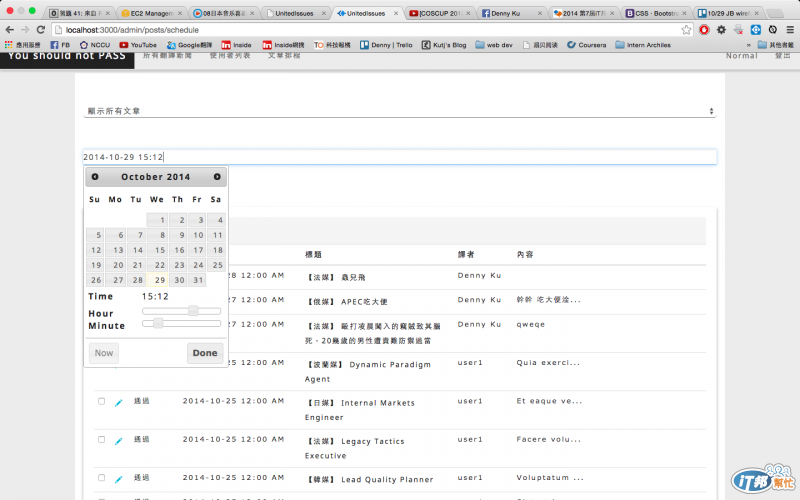Open the gear extension icon in toolbar
Viewport: 800px width, 500px height.
(721, 30)
